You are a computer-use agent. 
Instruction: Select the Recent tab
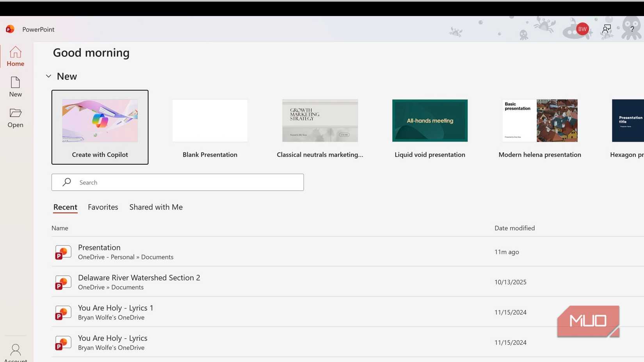tap(65, 207)
